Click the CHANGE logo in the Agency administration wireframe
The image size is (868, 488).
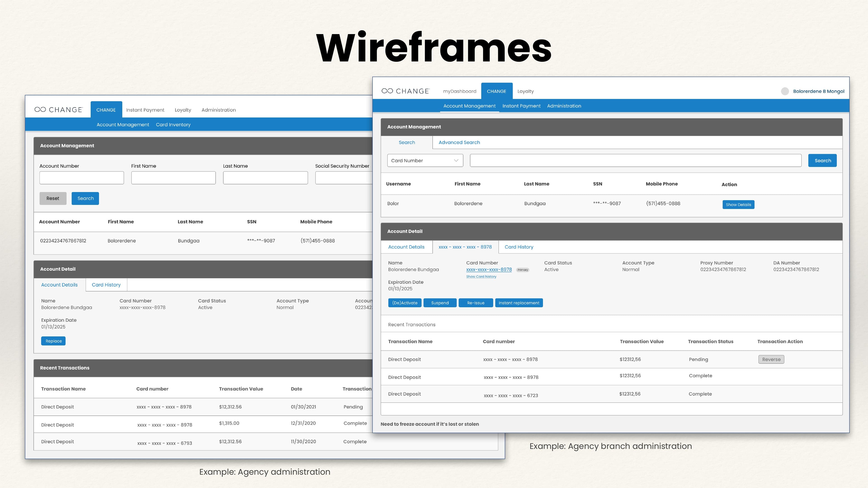pyautogui.click(x=59, y=110)
